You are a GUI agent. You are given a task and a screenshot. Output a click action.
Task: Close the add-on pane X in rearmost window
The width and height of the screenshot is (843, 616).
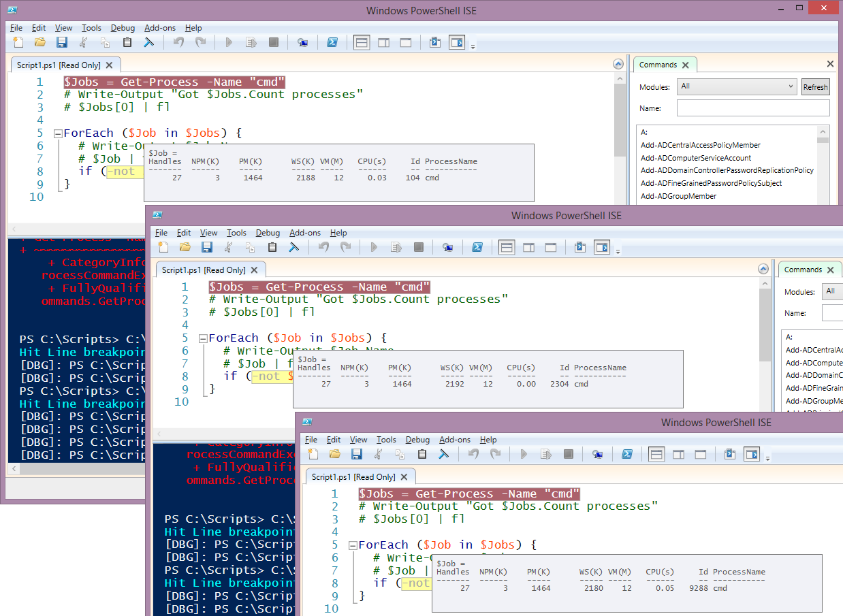tap(830, 64)
